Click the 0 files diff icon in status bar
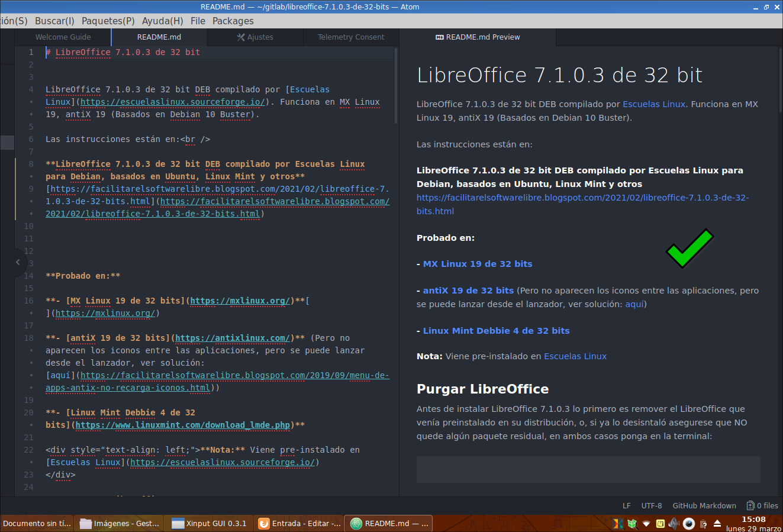 tap(750, 505)
